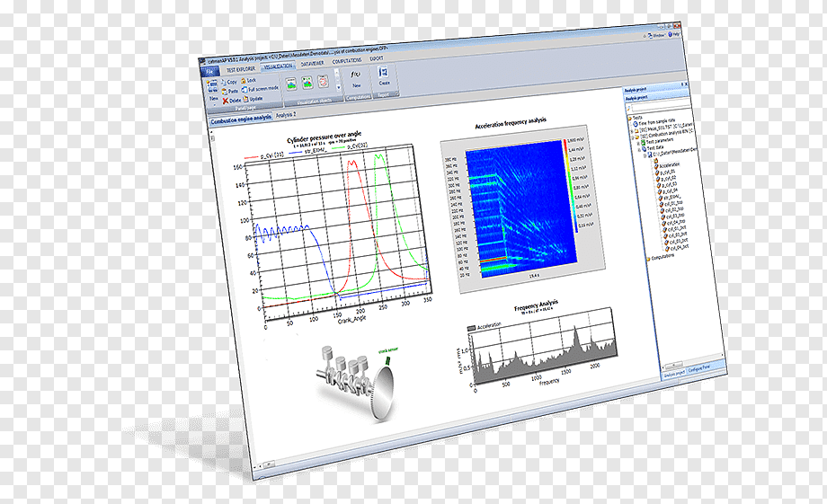Viewport: 827px width, 504px height.
Task: Click the Tests folder icon in tree
Action: [630, 118]
